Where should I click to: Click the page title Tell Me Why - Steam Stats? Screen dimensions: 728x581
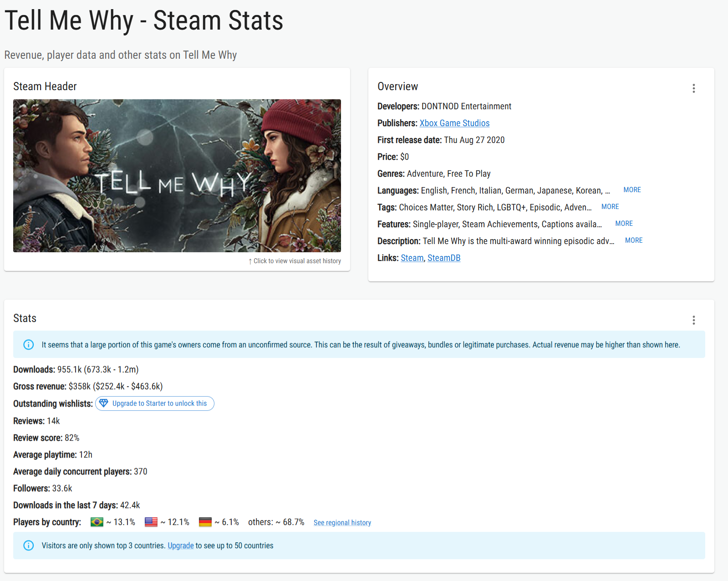tap(144, 20)
